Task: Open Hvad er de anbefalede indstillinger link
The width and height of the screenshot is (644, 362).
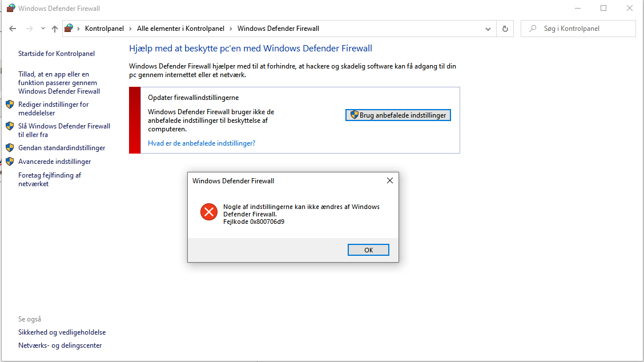Action: pos(201,143)
